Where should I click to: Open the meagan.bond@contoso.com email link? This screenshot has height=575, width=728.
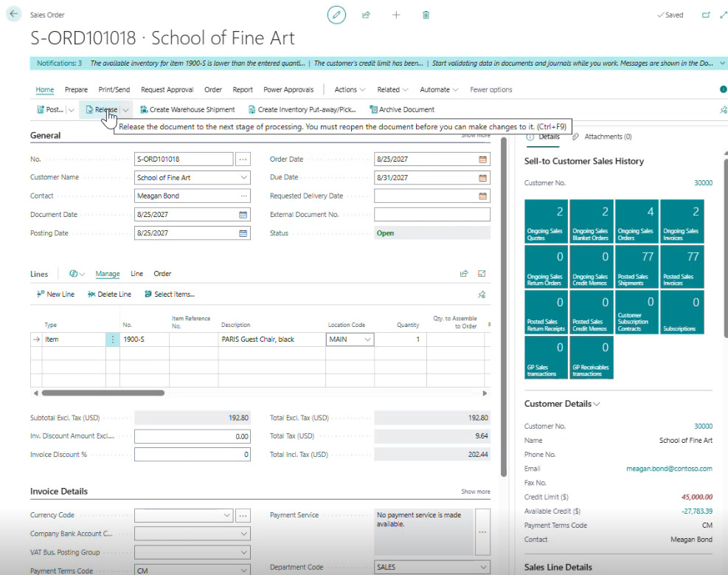coord(669,469)
